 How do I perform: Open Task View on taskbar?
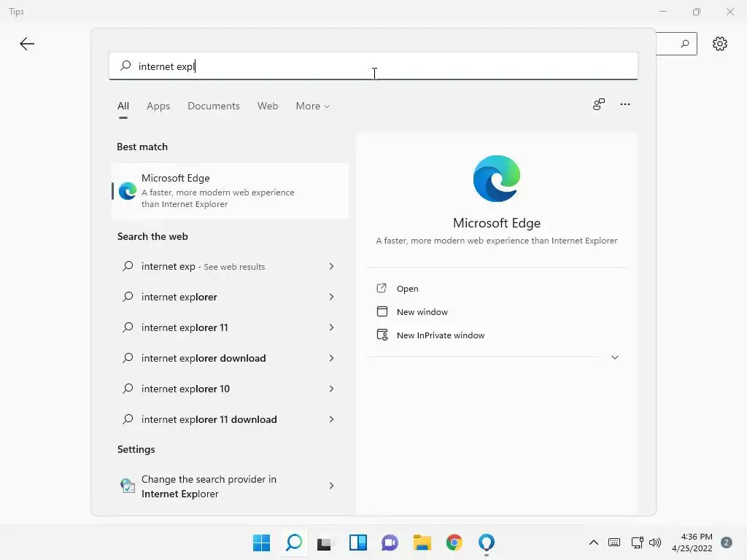[x=326, y=542]
